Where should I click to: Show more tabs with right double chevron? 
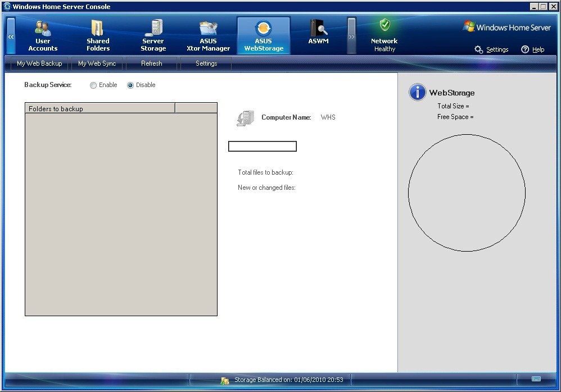(x=352, y=36)
